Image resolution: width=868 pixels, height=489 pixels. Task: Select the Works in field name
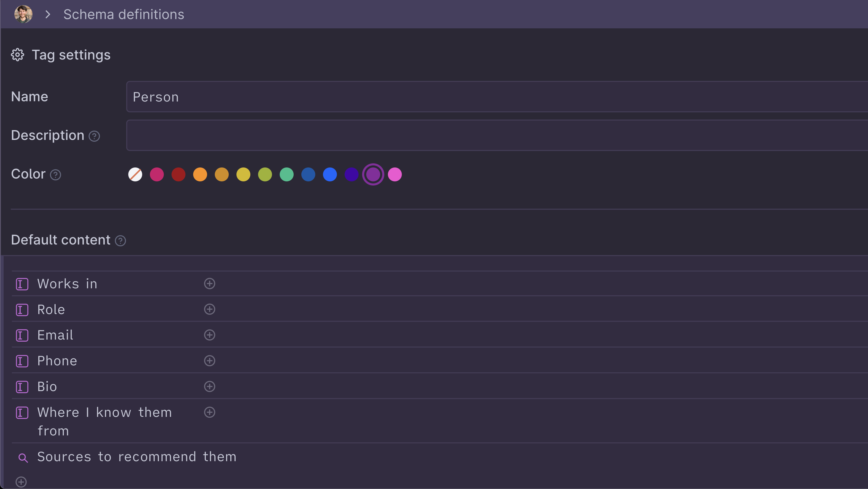coord(67,284)
